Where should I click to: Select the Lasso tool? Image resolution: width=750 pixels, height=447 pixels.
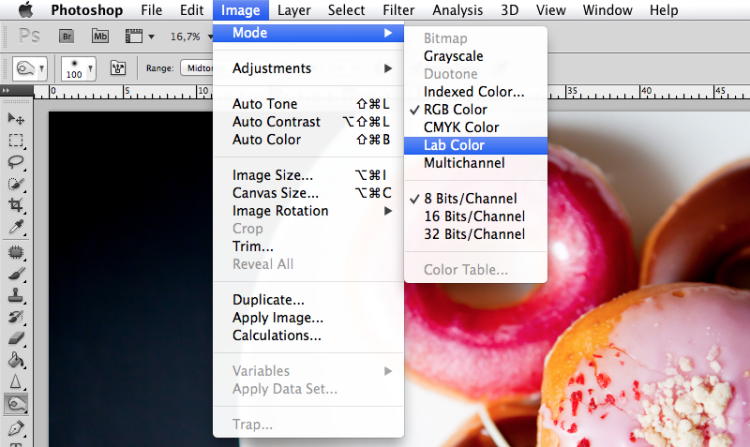click(x=16, y=162)
